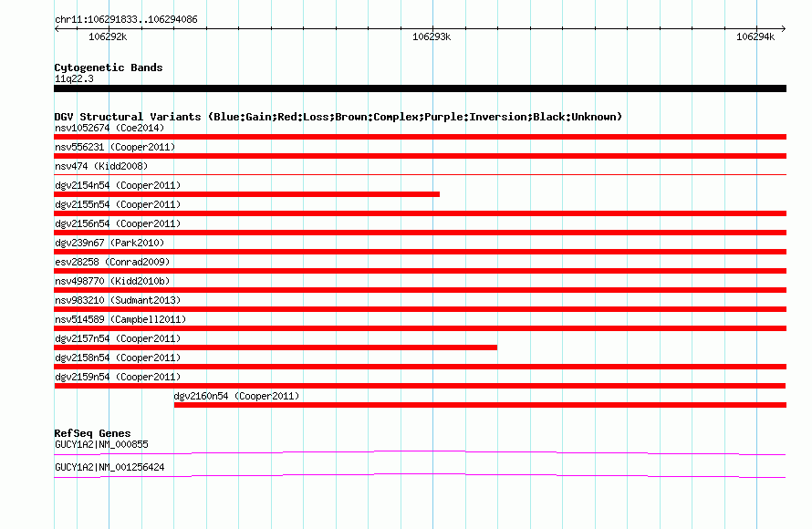Click the nsv1052674 (Coe2014) variant label
This screenshot has height=529, width=812.
coord(109,128)
